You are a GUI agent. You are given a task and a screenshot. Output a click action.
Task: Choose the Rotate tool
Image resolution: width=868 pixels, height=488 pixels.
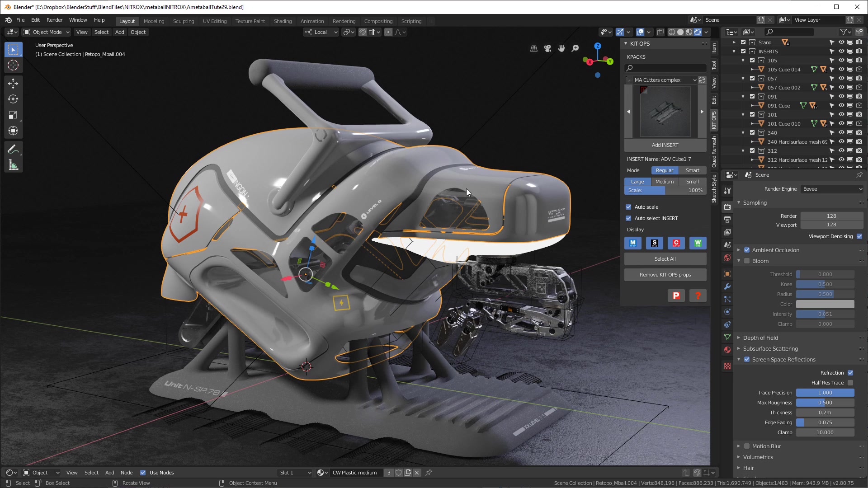(x=13, y=99)
